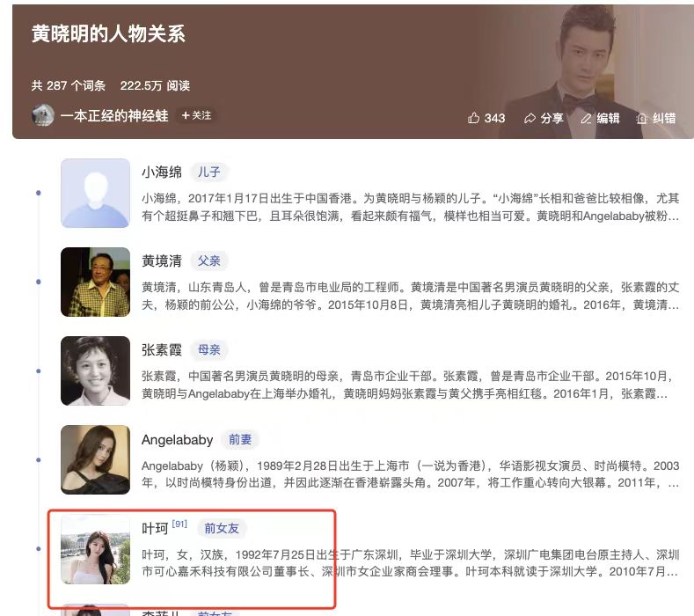The height and width of the screenshot is (616, 694).
Task: Open the 黄境清 photo thumbnail
Action: [96, 282]
